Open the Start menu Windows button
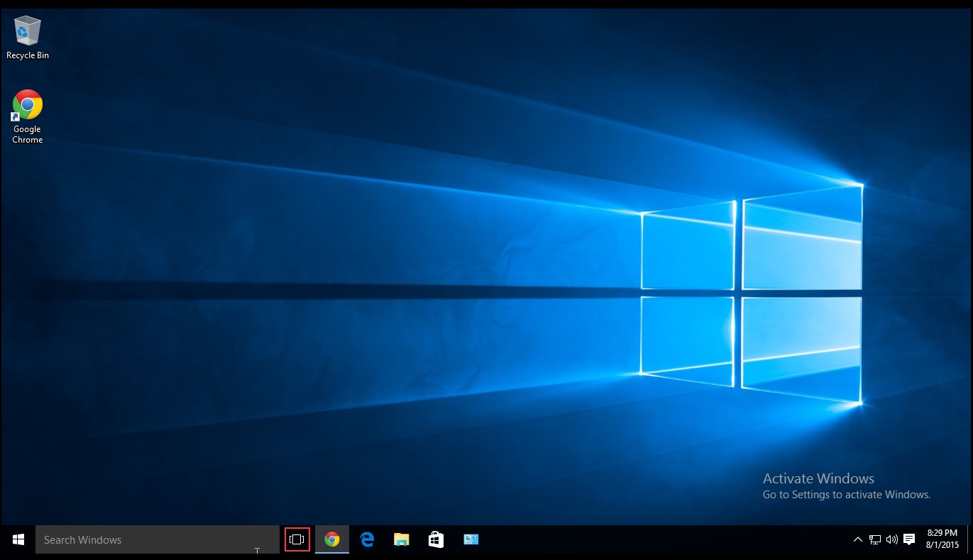The image size is (973, 560). click(x=18, y=539)
